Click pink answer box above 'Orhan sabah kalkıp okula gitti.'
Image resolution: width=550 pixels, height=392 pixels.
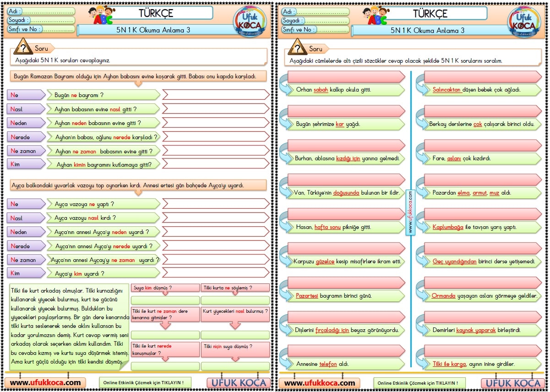(346, 76)
